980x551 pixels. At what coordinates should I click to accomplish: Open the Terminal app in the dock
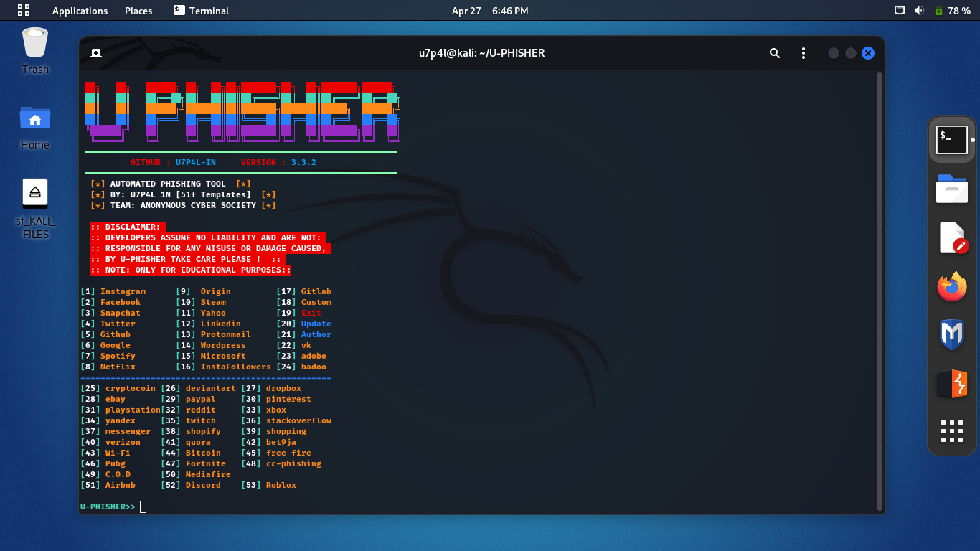coord(952,139)
